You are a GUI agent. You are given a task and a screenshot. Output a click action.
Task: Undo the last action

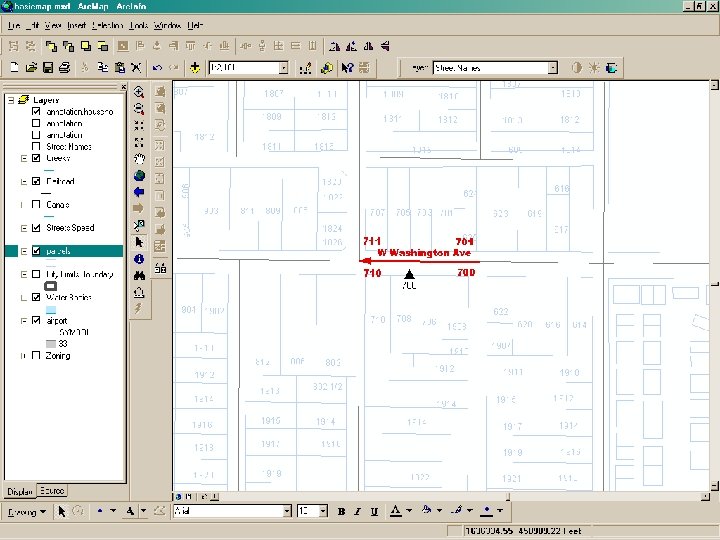click(x=157, y=68)
